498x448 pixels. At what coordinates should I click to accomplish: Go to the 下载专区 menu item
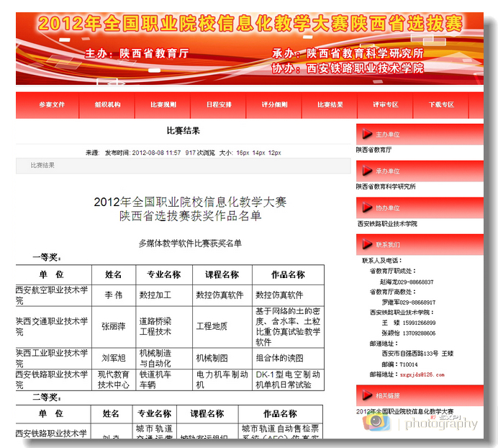[441, 105]
